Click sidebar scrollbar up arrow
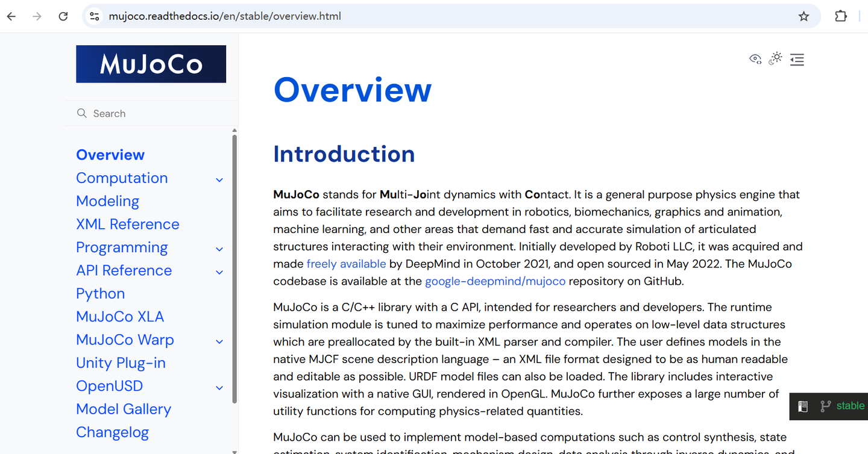 (234, 130)
